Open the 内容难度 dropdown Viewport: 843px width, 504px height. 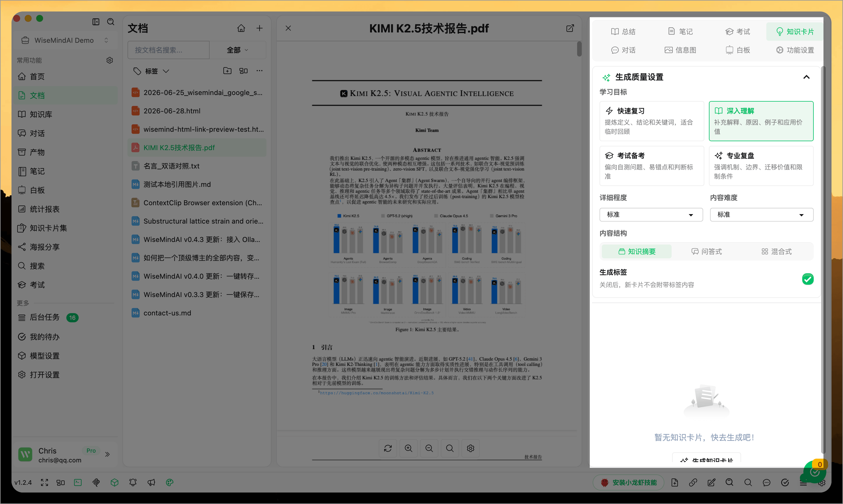tap(761, 215)
